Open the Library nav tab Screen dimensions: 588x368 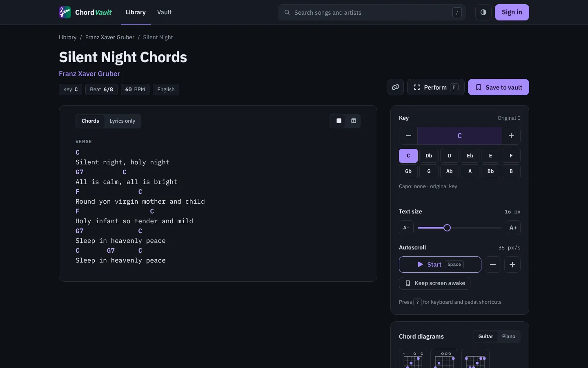pyautogui.click(x=136, y=12)
